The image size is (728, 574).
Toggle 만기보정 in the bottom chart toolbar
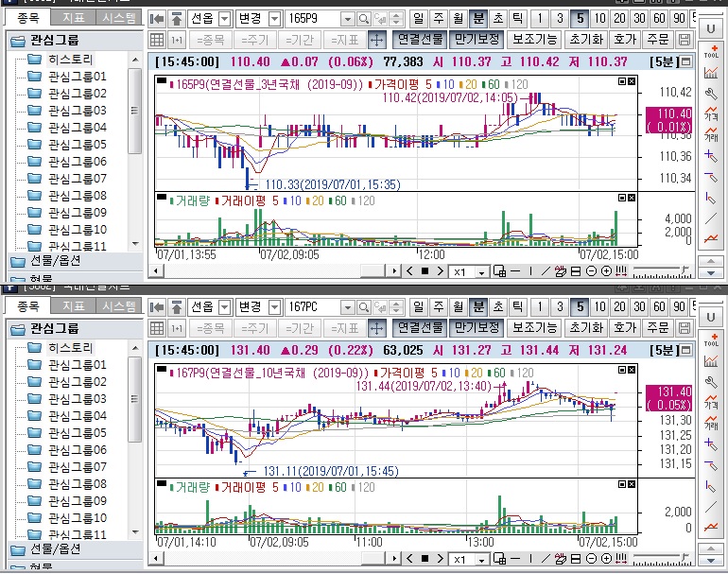(x=476, y=327)
